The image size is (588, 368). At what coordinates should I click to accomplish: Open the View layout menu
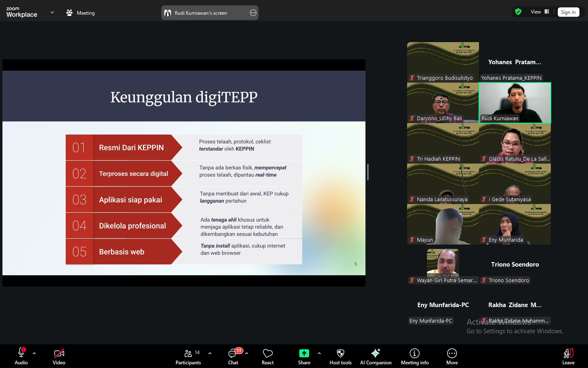539,12
